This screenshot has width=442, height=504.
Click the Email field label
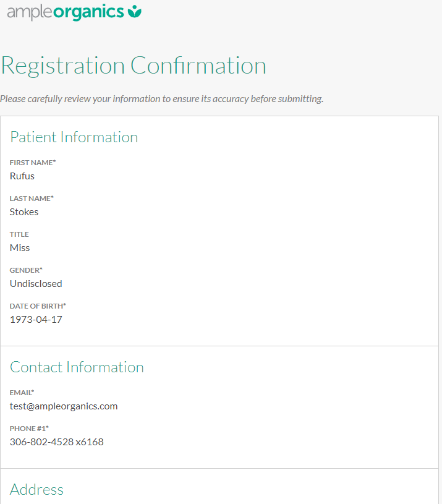tap(22, 393)
